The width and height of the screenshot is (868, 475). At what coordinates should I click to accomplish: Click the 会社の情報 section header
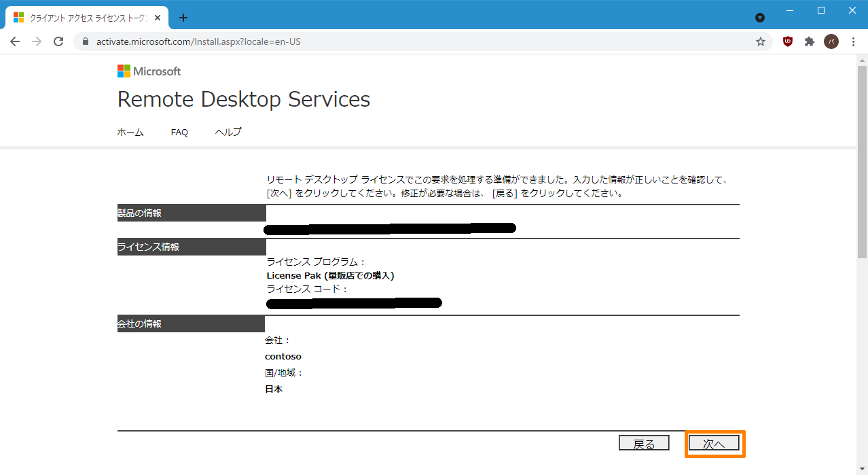tap(191, 323)
